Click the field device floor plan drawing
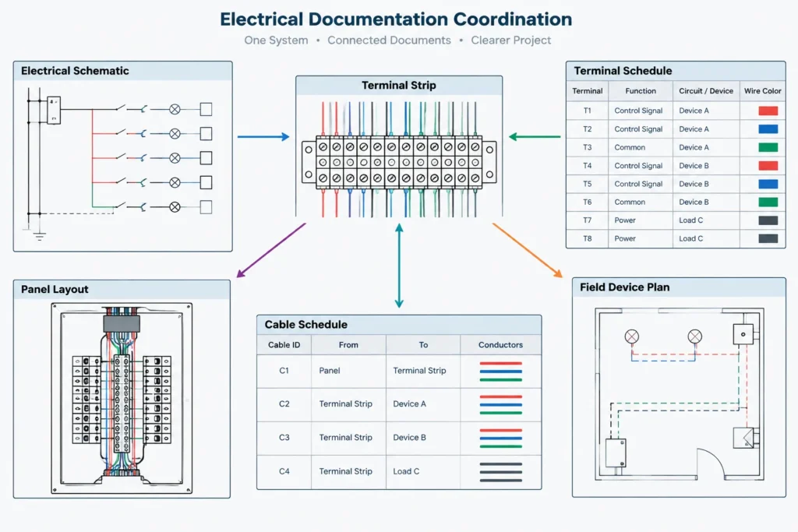Screen dimensions: 798x532 680,394
